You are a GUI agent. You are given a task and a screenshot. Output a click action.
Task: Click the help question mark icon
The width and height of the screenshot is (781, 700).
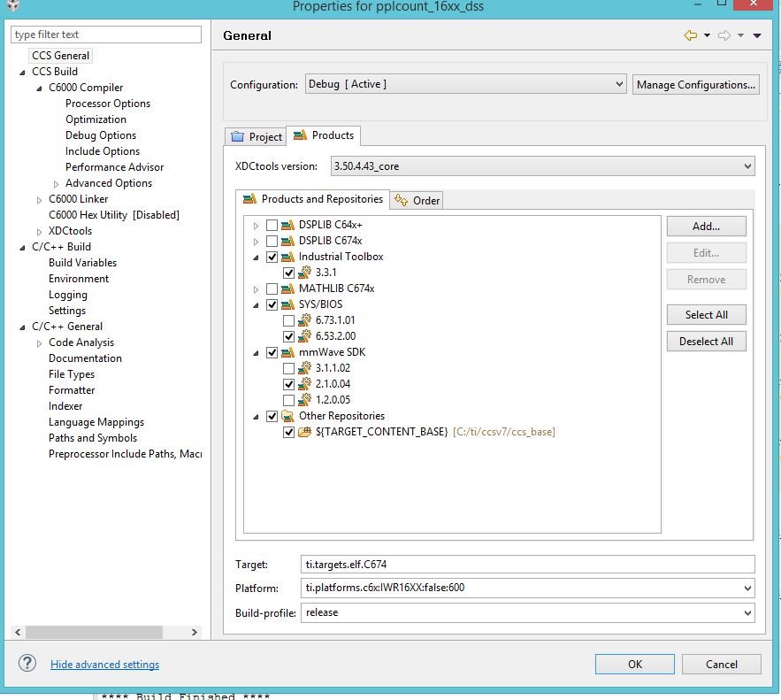pyautogui.click(x=27, y=663)
